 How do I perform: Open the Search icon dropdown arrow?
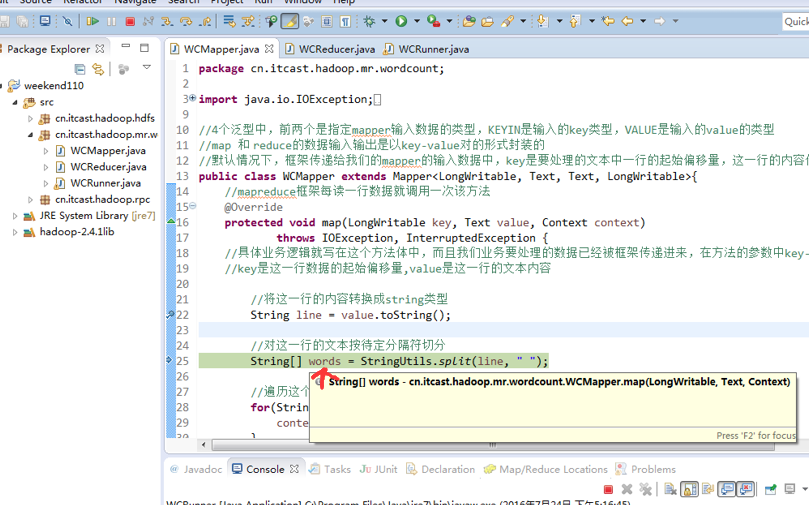(523, 21)
